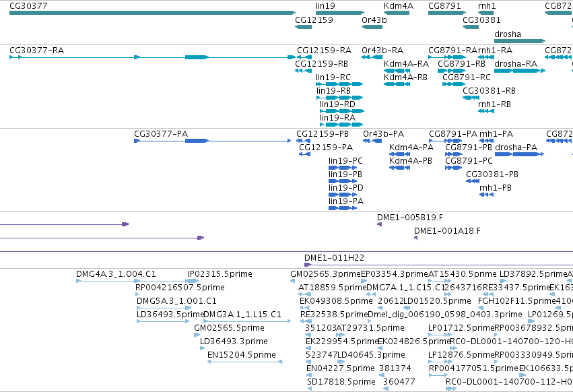Click the EN04227.5prime EST label
Screen dimensions: 573x392
point(341,368)
